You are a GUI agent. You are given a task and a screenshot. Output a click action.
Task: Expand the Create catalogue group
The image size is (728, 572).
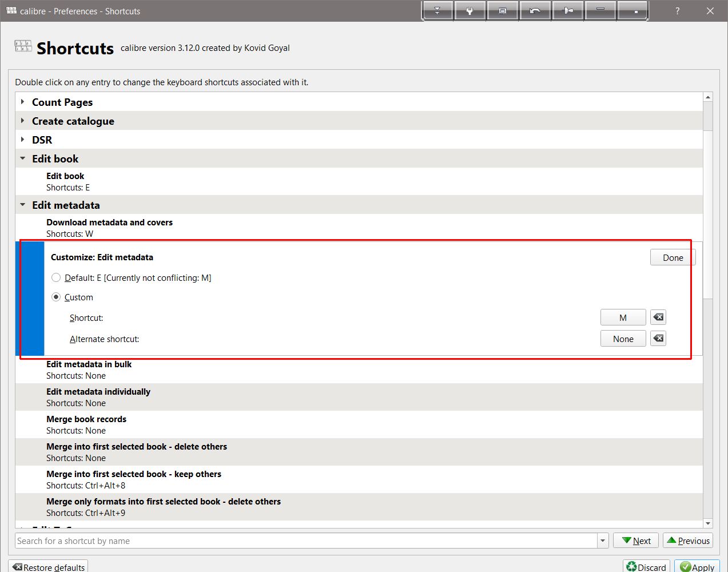(x=22, y=121)
